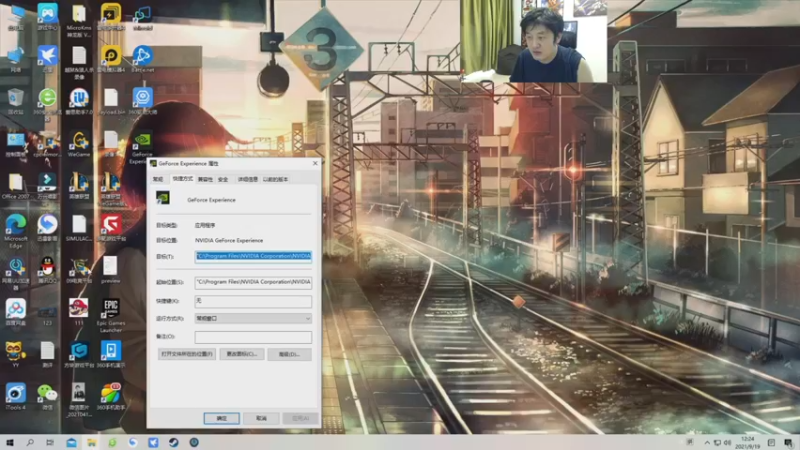
Task: Select the Recycle Bin desktop icon
Action: (15, 101)
